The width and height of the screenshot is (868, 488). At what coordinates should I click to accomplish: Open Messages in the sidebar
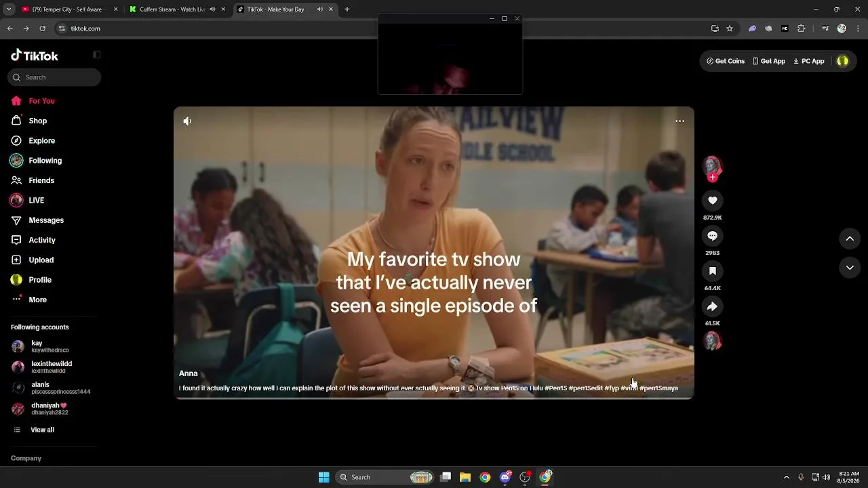point(37,220)
